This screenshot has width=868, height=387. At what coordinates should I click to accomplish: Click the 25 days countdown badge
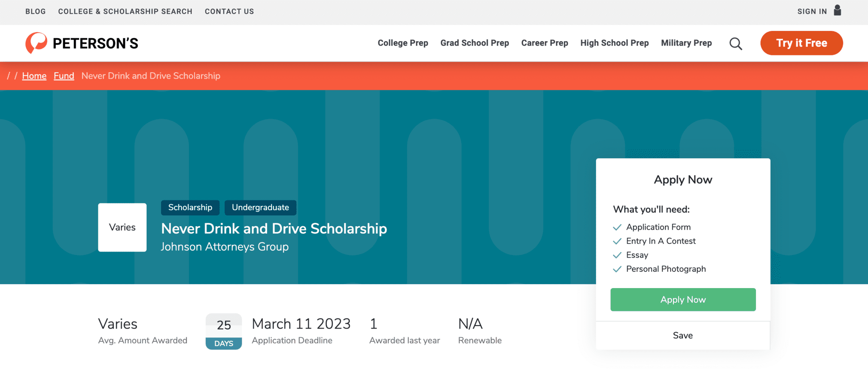pos(223,332)
